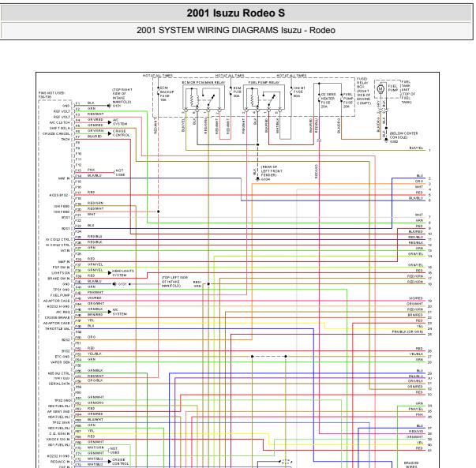Click the "YEL/BLK" wire label at connector 27
Image resolution: width=476 pixels, height=468 pixels.
(x=417, y=354)
